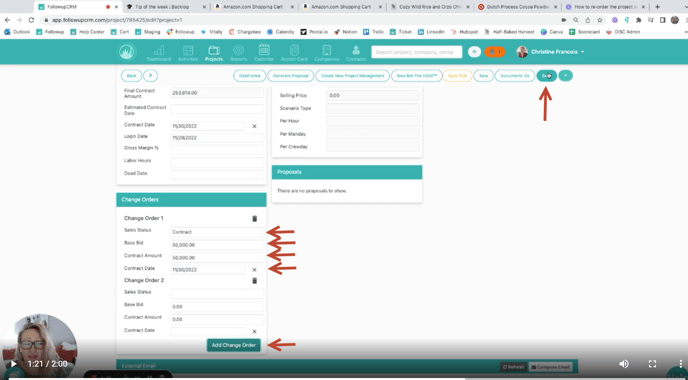Open Change Order 1 Sales Status dropdown
Image resolution: width=688 pixels, height=380 pixels.
pyautogui.click(x=217, y=232)
